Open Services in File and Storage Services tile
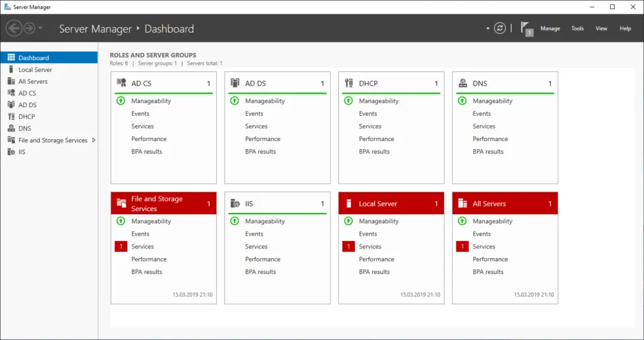 coord(143,246)
